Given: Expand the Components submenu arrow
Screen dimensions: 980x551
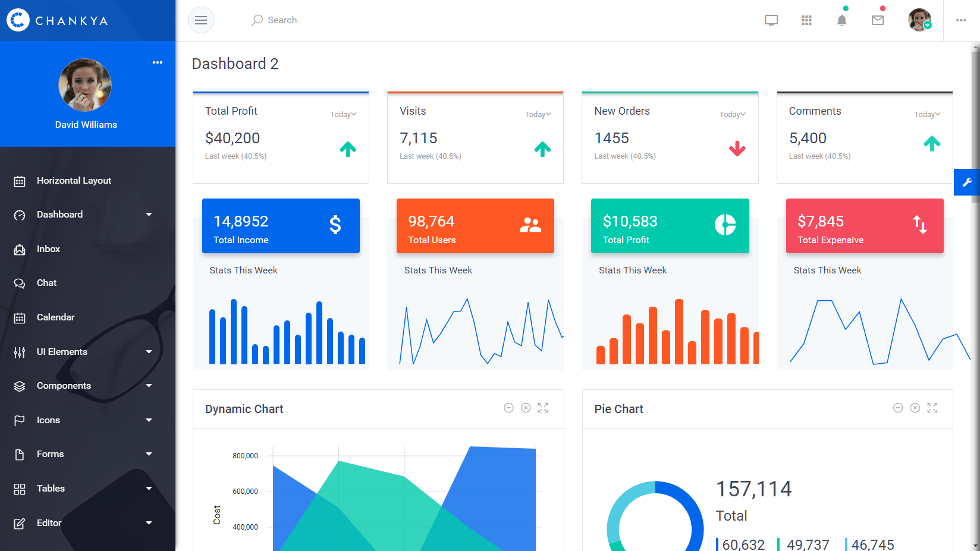Looking at the screenshot, I should point(149,386).
